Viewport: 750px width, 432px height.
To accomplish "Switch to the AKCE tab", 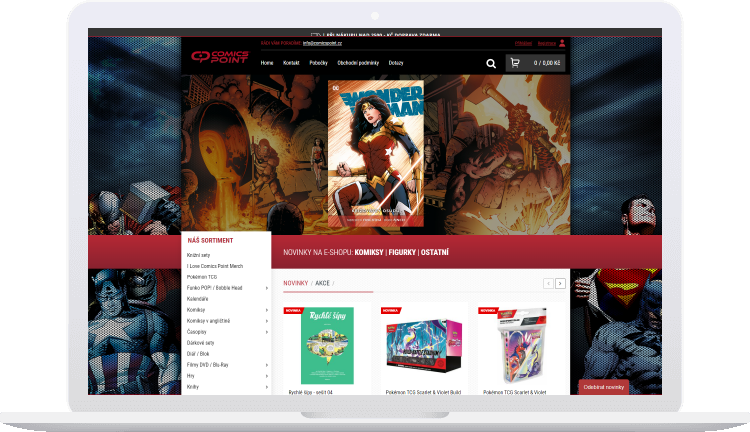I will coord(322,283).
